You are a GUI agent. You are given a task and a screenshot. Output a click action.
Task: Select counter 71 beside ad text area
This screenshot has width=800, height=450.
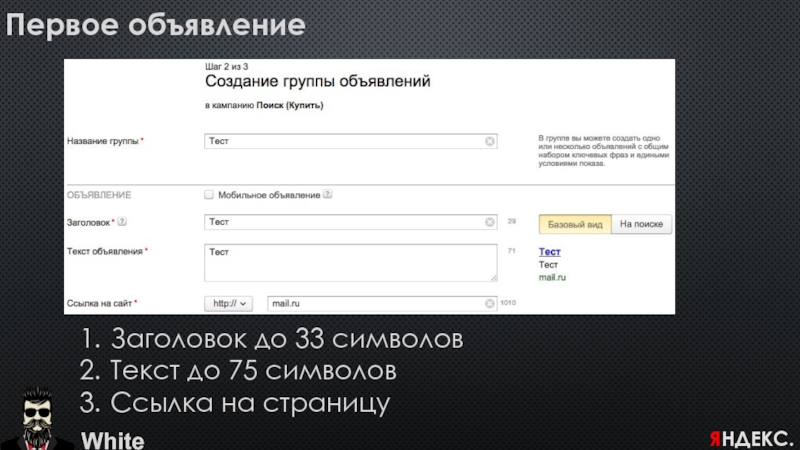pyautogui.click(x=512, y=251)
